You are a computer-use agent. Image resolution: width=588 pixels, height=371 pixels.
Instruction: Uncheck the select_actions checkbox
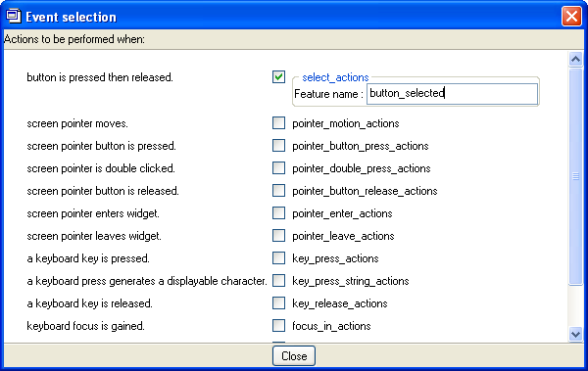(x=278, y=76)
